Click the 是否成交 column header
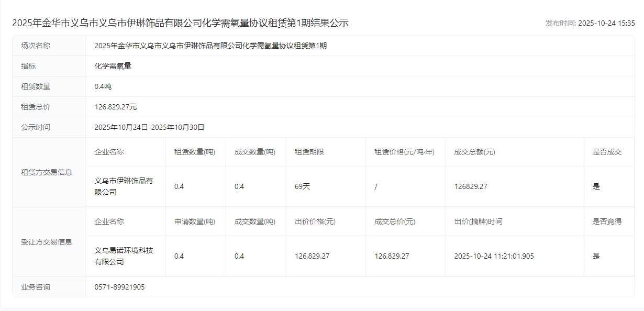The height and width of the screenshot is (311, 644). 607,152
